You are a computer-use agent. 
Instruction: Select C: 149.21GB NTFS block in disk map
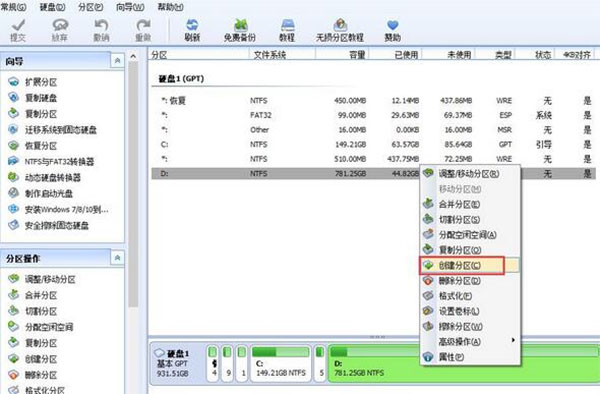click(x=280, y=363)
